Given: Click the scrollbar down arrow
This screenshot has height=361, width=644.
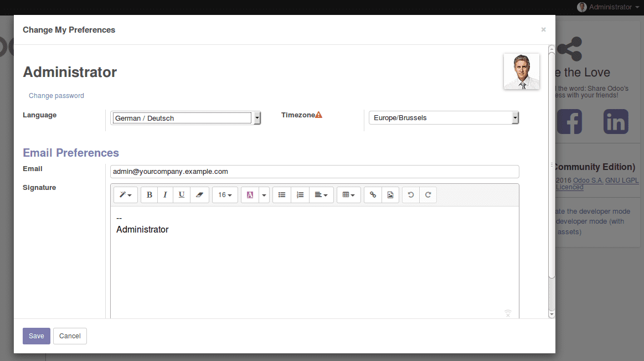Looking at the screenshot, I should click(x=552, y=314).
